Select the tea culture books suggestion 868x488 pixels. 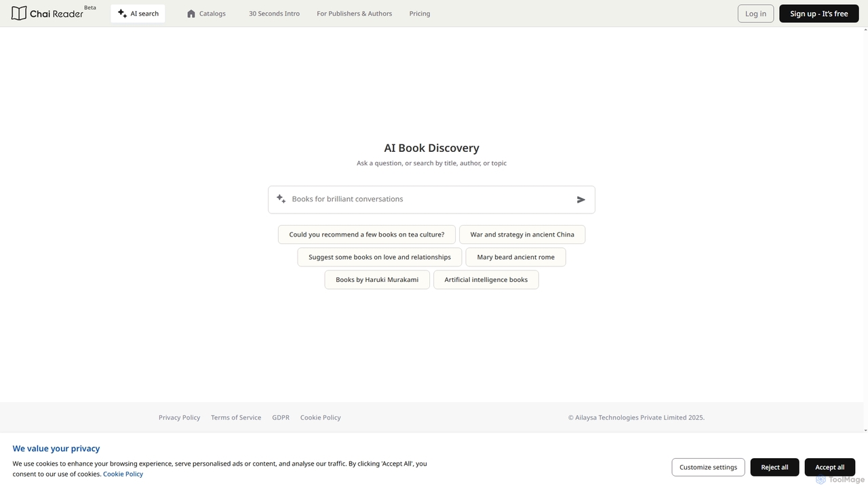[x=367, y=235]
